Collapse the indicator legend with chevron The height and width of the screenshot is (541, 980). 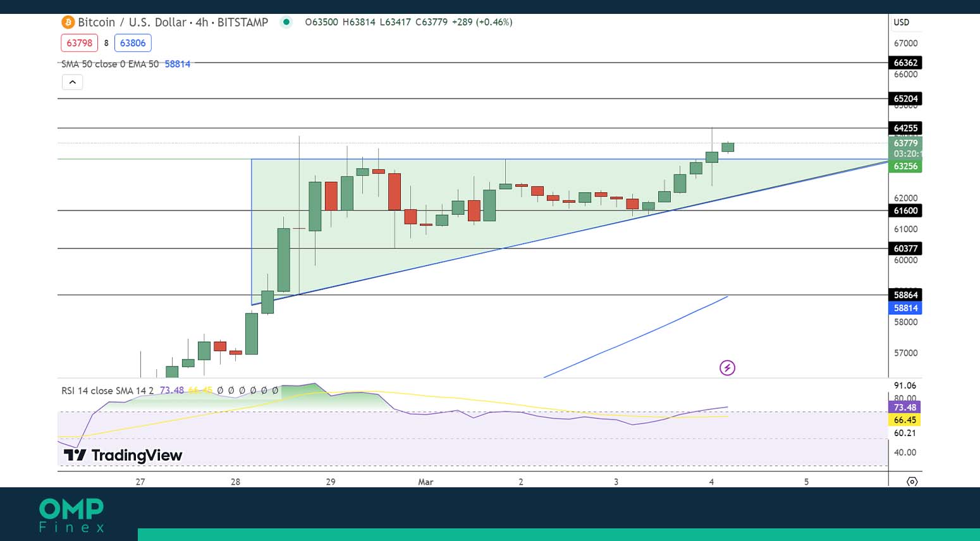click(72, 82)
